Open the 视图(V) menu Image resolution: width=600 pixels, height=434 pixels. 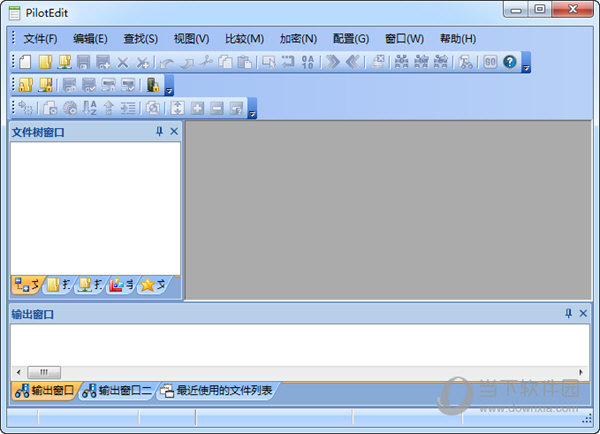tap(191, 39)
